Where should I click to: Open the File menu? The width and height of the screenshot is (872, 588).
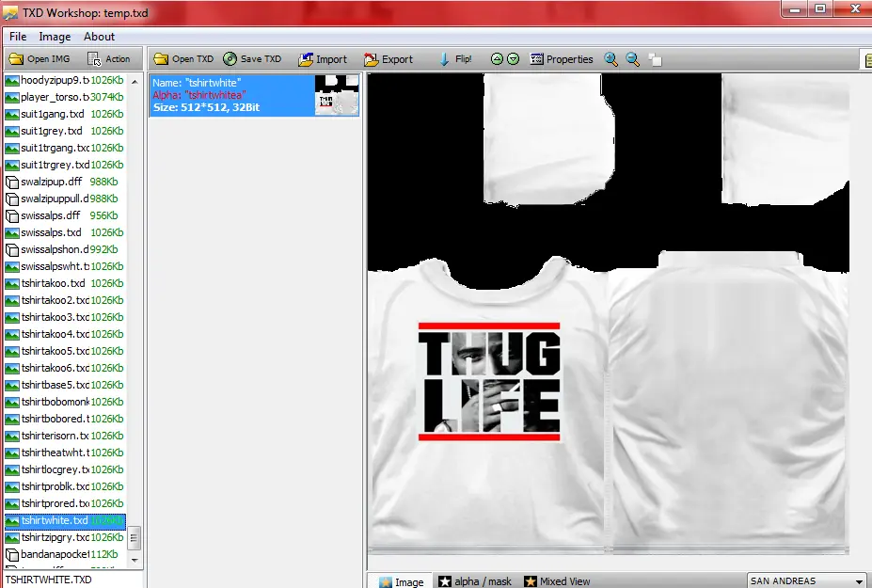pyautogui.click(x=18, y=37)
